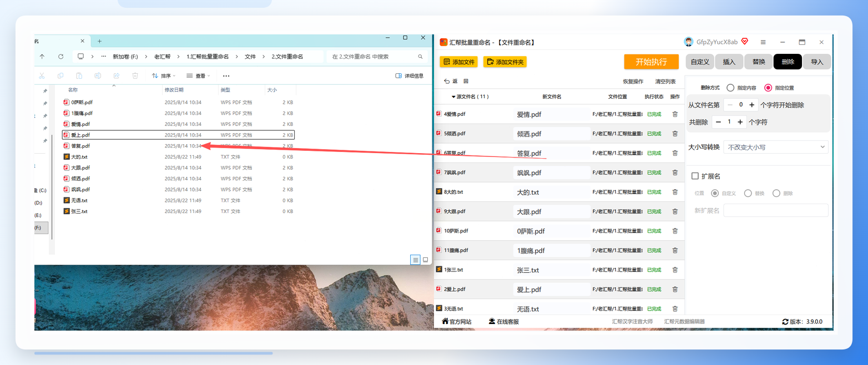Click the 添加文件夹 button

[x=505, y=62]
